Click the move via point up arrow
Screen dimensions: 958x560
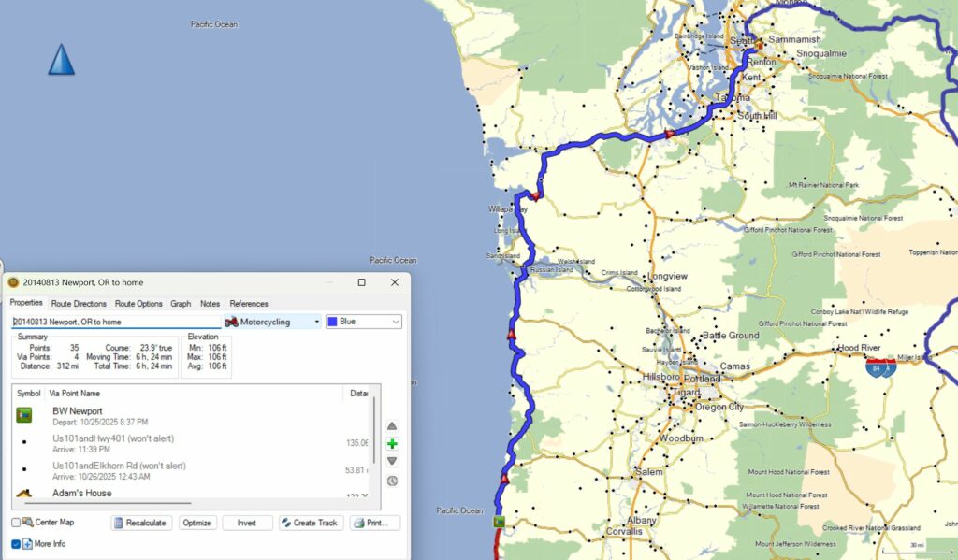[392, 425]
